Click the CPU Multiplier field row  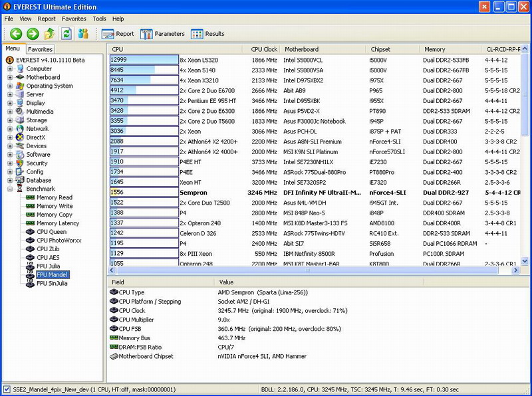coord(265,320)
